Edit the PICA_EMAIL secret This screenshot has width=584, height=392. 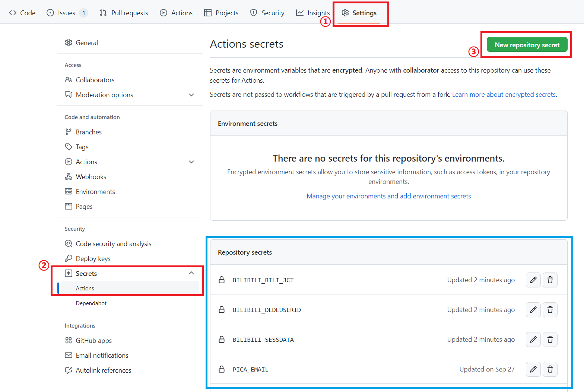(533, 369)
